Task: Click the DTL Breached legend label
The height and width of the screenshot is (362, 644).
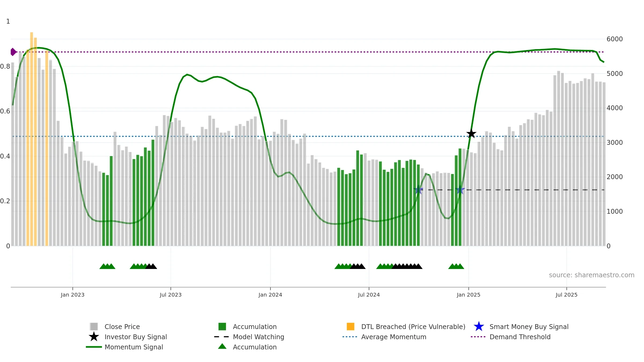Action: 413,327
